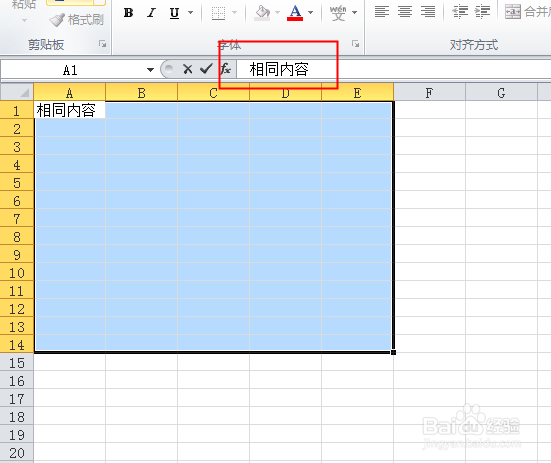
Task: Select the Format Painter 格式刷
Action: pos(77,20)
